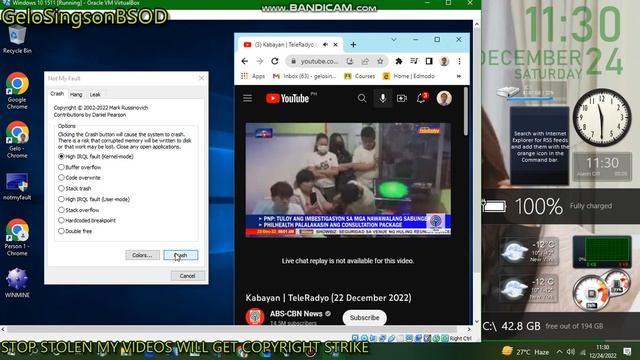Open Chrome three-dot menu
640x360 pixels.
(459, 61)
